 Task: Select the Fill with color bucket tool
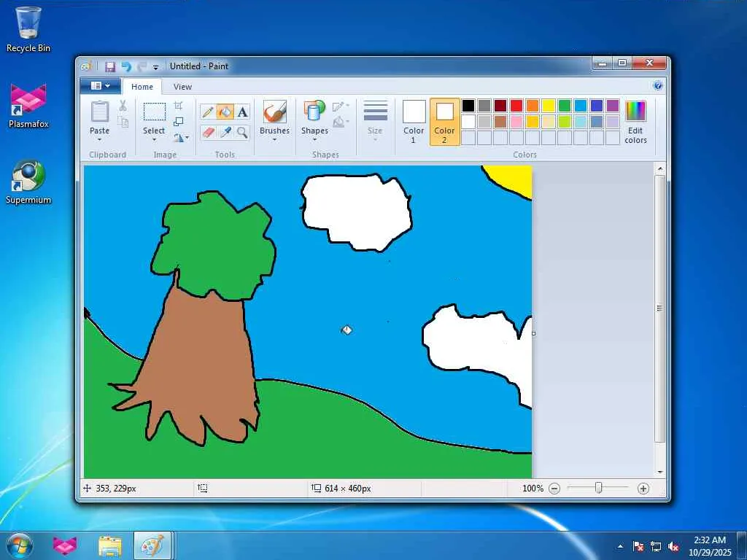coord(225,112)
